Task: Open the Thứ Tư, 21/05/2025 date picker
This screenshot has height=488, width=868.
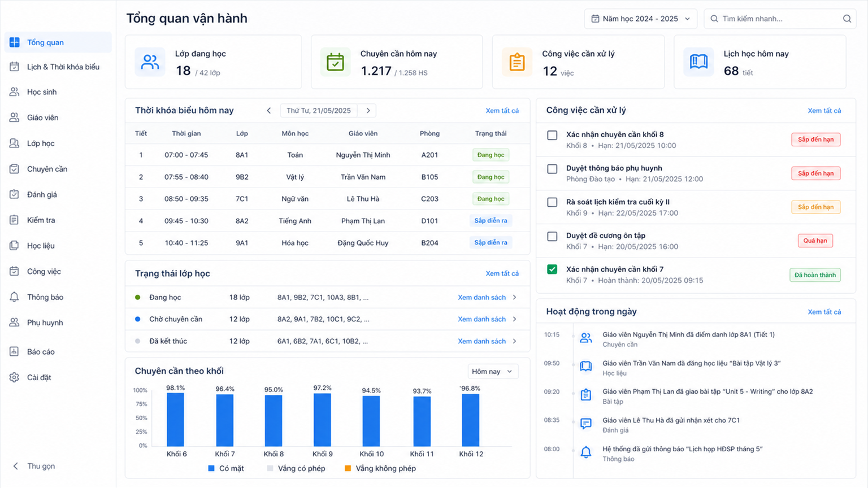Action: pos(319,111)
